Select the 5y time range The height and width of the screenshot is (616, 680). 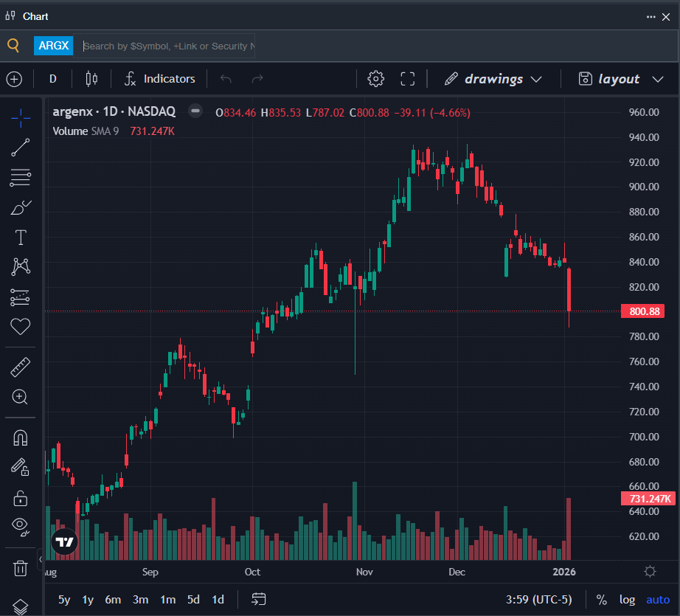click(x=65, y=600)
